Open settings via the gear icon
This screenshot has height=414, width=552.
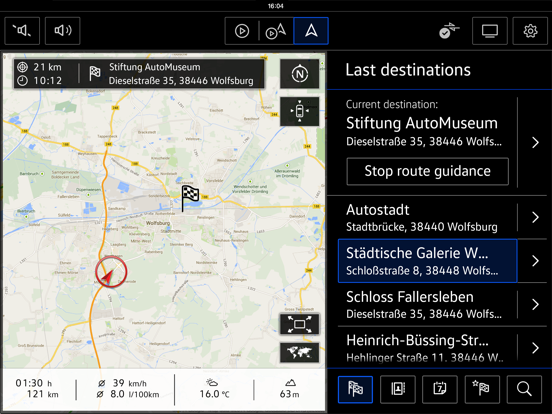[x=530, y=31]
